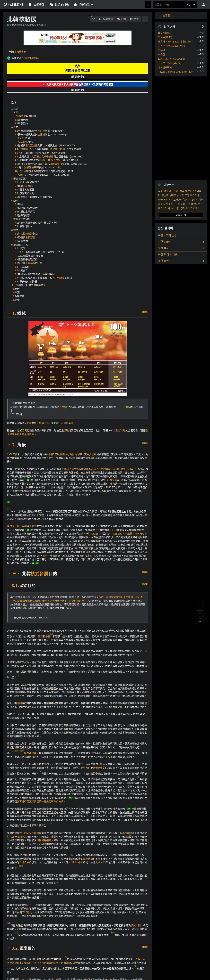This screenshot has width=210, height=980.
Task: Click 編輯 link for section 概述
Action: click(x=145, y=312)
